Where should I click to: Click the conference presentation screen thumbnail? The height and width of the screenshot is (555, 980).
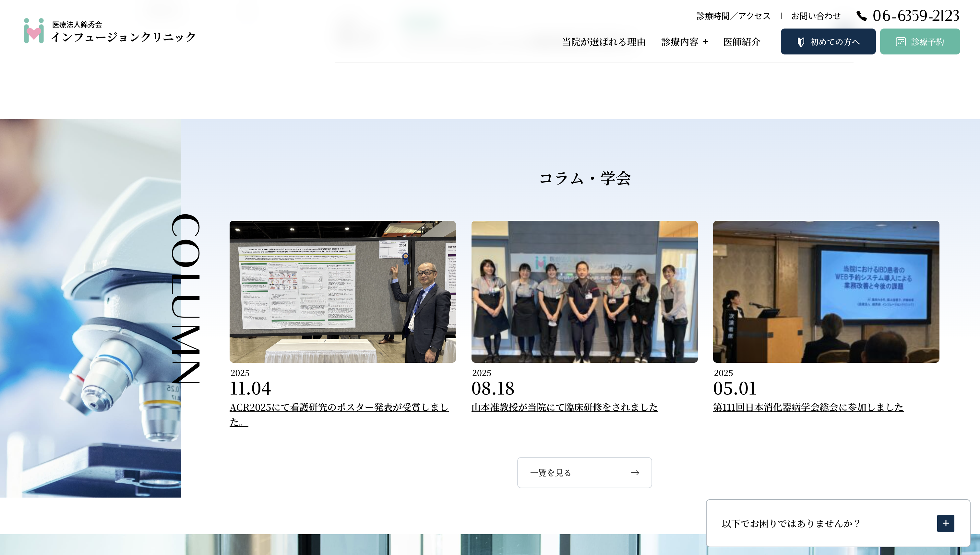coord(826,292)
